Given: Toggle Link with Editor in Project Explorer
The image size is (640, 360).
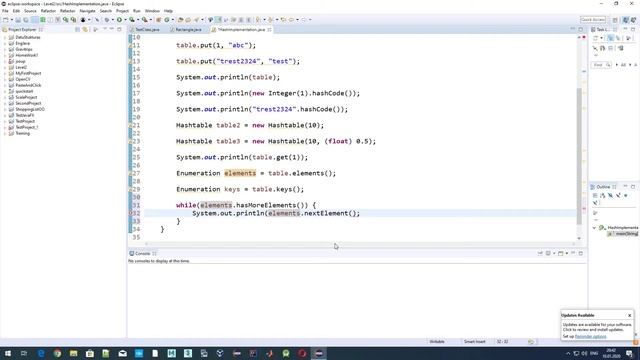Looking at the screenshot, I should click(85, 30).
